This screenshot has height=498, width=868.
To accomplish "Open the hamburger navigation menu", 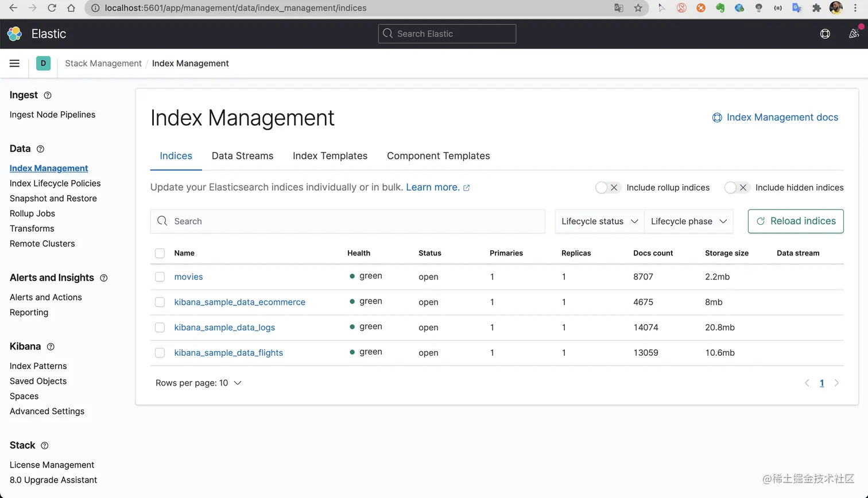I will 14,63.
